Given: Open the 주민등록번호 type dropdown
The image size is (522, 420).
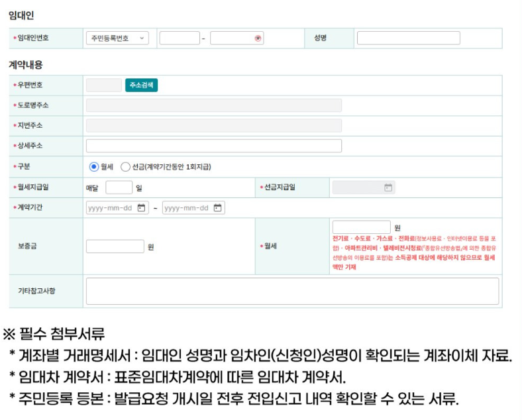Looking at the screenshot, I should coord(117,38).
